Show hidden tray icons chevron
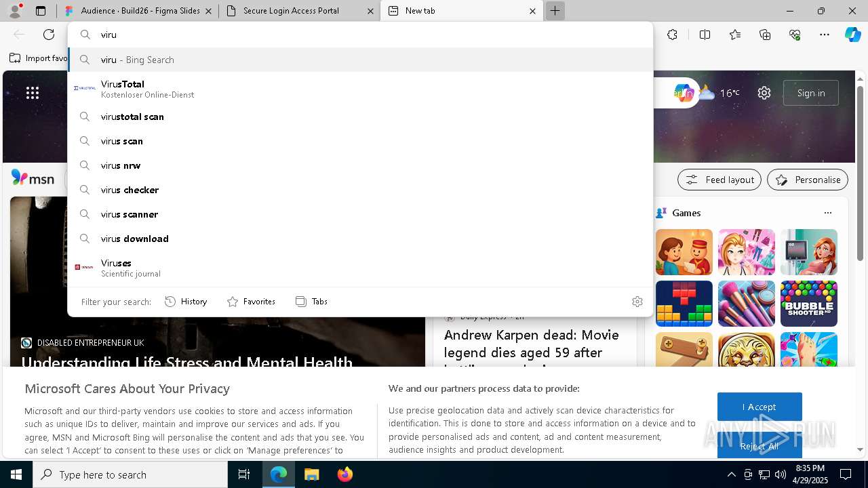The width and height of the screenshot is (868, 488). coord(731,474)
